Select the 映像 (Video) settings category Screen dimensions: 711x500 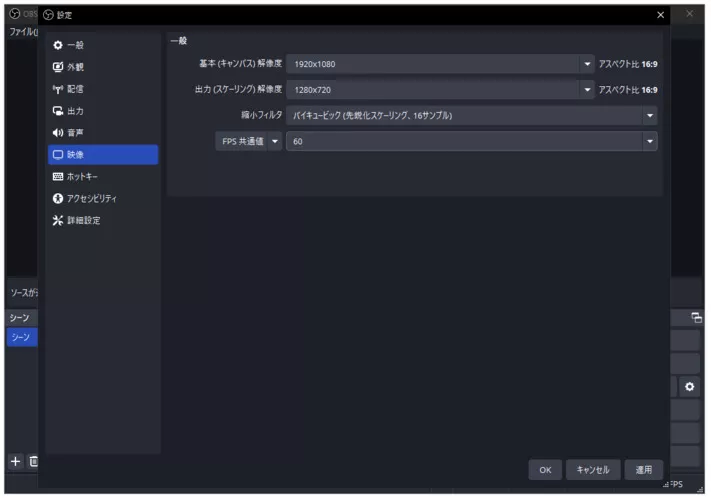pos(103,155)
